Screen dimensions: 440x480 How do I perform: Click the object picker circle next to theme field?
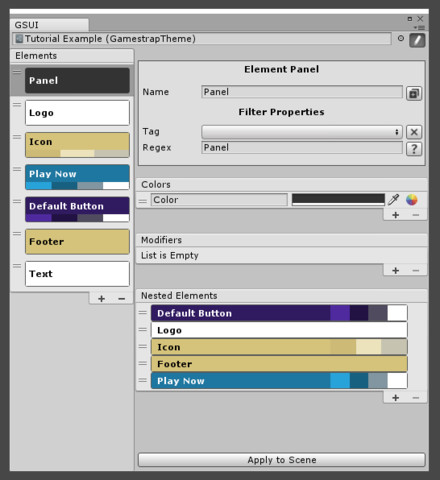[401, 38]
